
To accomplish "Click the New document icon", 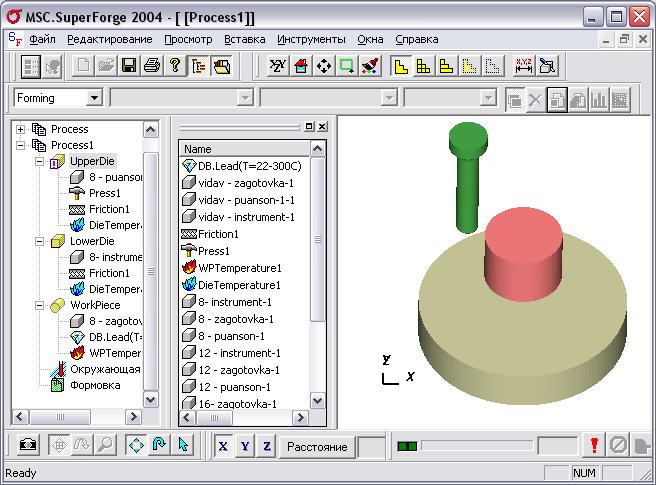I will coord(83,66).
